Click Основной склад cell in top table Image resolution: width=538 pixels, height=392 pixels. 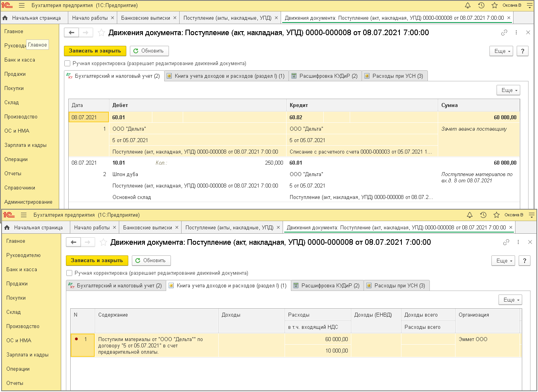(x=132, y=197)
